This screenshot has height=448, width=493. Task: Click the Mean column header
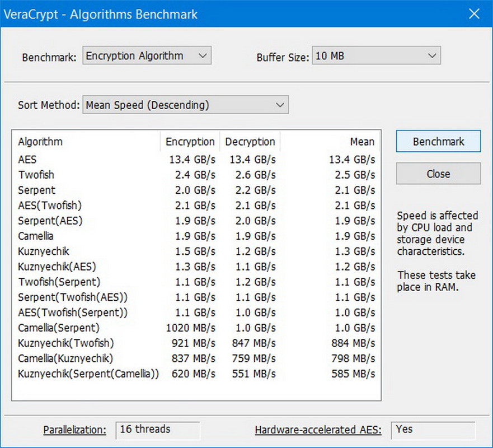click(x=330, y=142)
